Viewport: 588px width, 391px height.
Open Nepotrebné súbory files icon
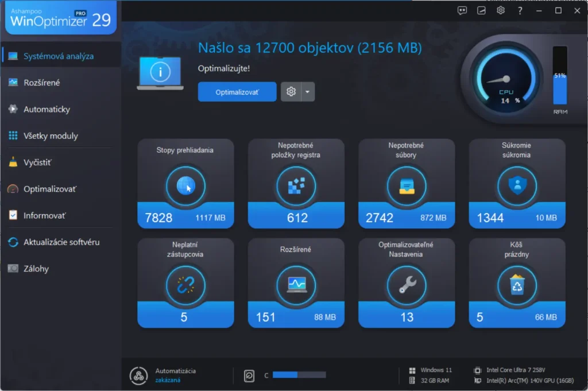pos(407,186)
